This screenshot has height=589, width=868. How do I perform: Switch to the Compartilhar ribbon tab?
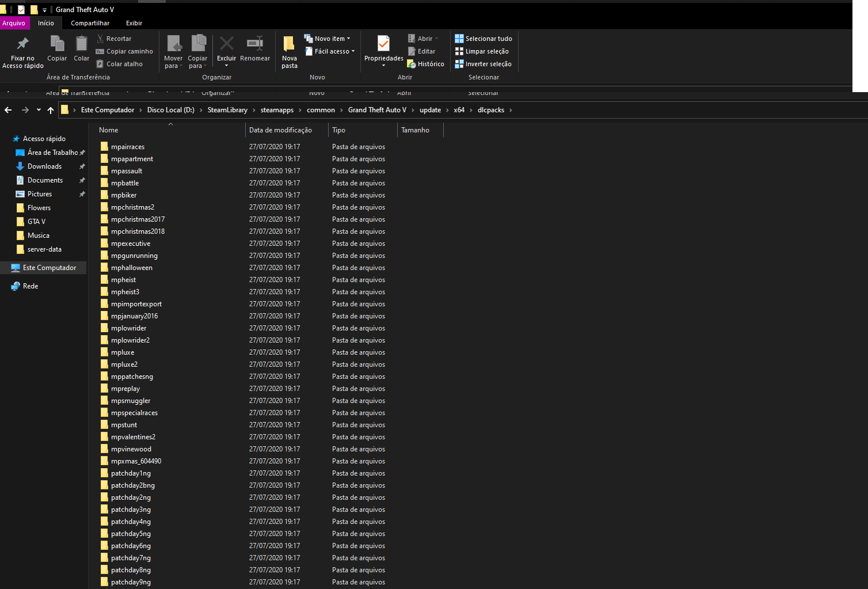[x=90, y=23]
